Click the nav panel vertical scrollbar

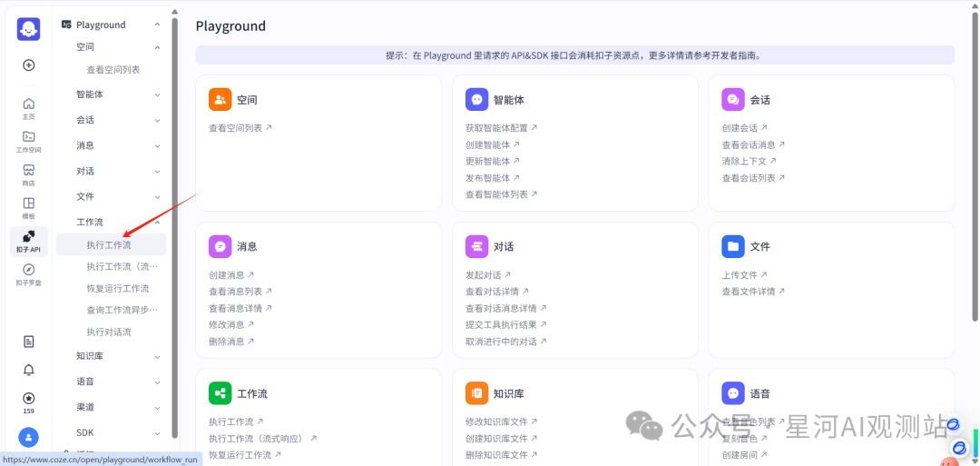tap(175, 228)
